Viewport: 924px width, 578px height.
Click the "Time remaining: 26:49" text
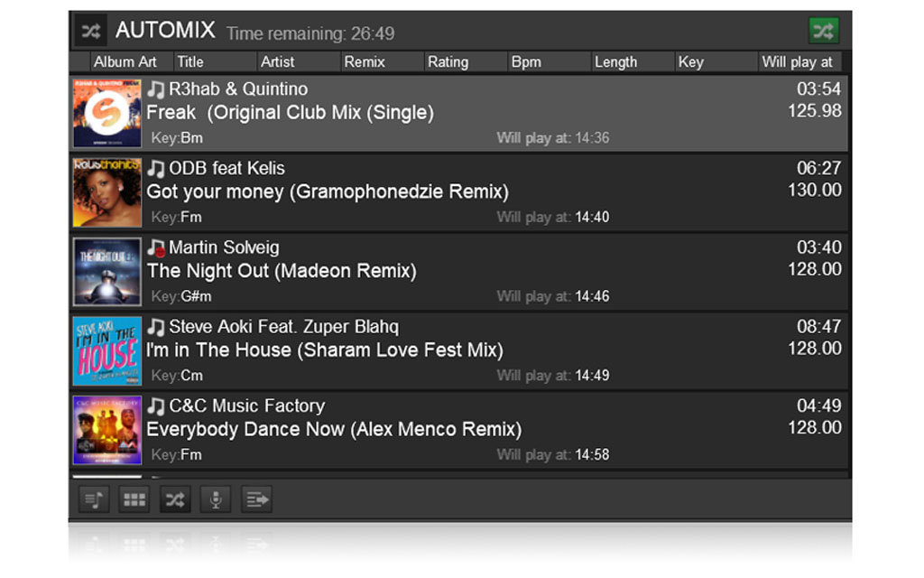point(310,33)
